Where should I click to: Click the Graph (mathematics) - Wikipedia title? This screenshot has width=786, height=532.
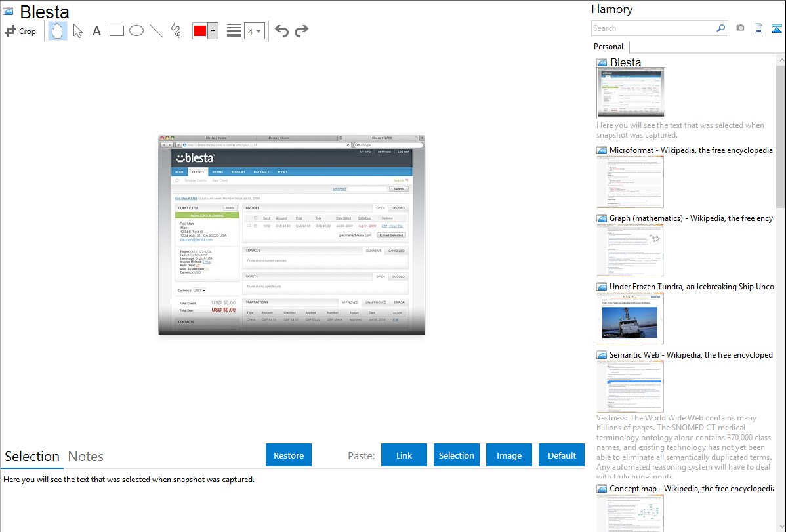coord(691,218)
